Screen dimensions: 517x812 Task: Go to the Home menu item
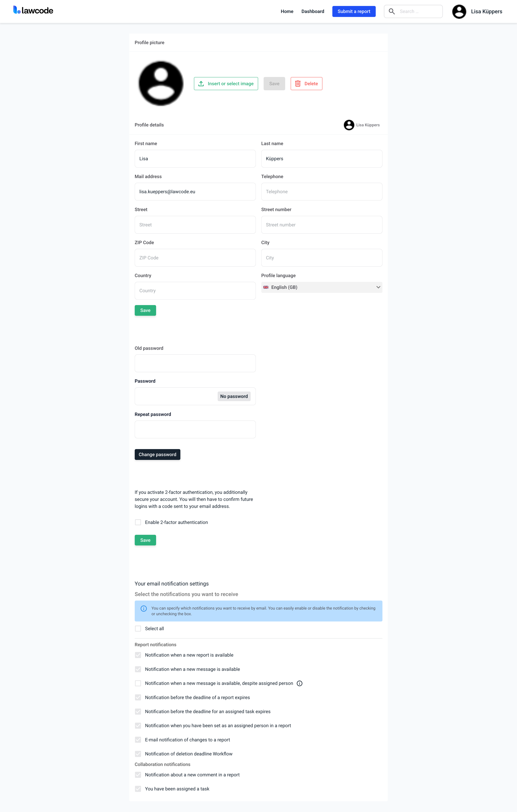pos(287,11)
